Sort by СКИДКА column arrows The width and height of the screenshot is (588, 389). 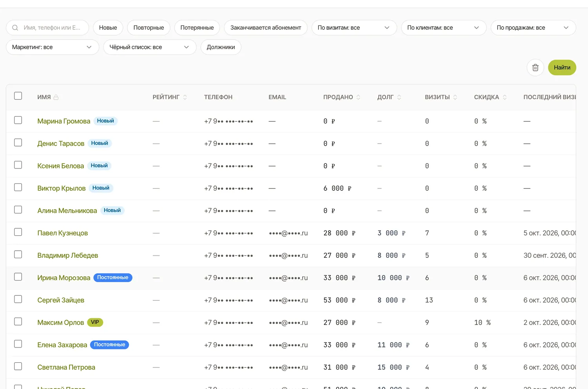[x=505, y=97]
